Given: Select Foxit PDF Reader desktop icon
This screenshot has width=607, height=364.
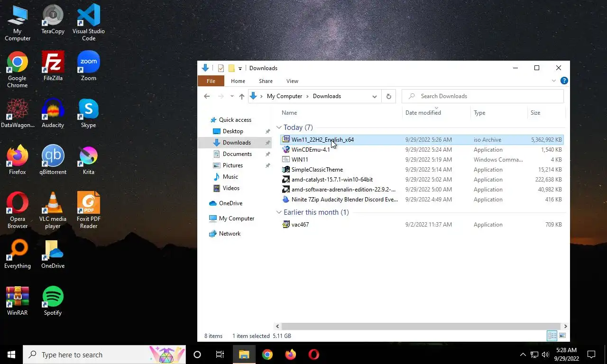Looking at the screenshot, I should (89, 210).
